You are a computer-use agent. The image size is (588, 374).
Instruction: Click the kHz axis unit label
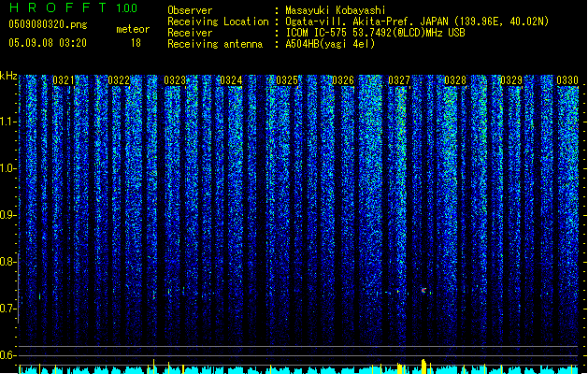(8, 76)
